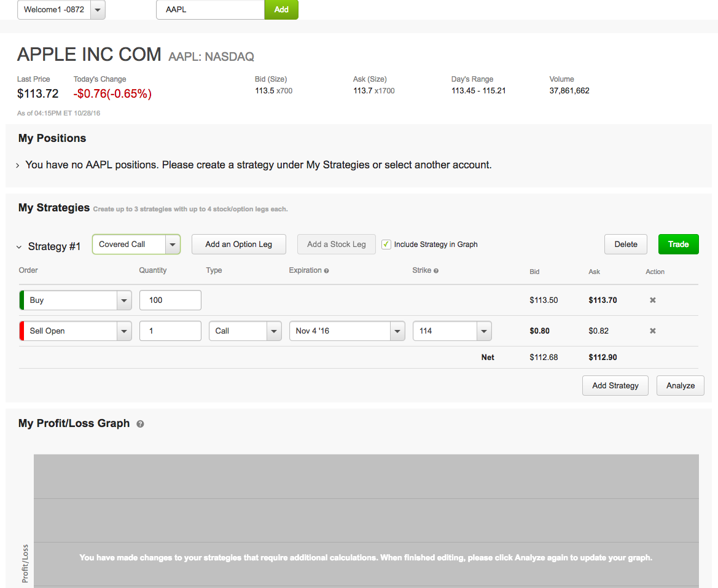Remove the Buy stock leg row

[x=652, y=300]
